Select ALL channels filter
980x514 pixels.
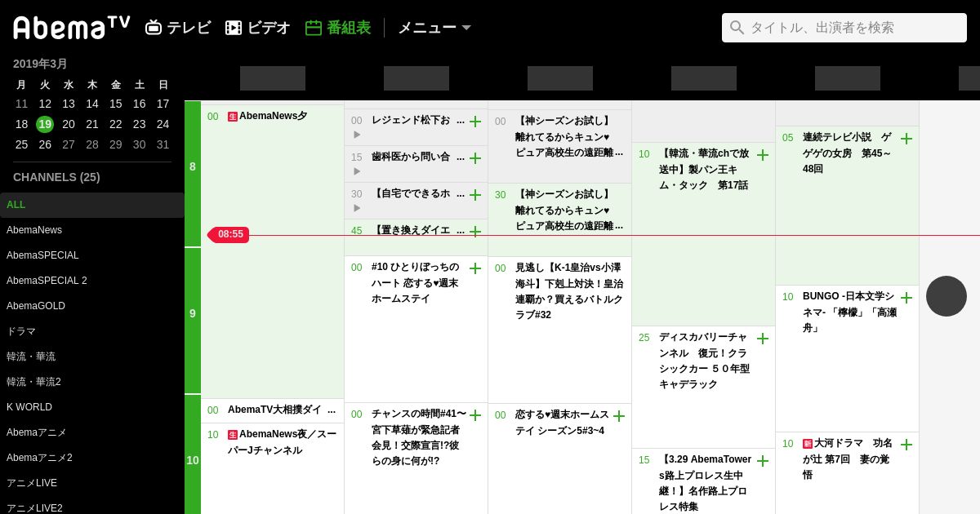(x=91, y=205)
